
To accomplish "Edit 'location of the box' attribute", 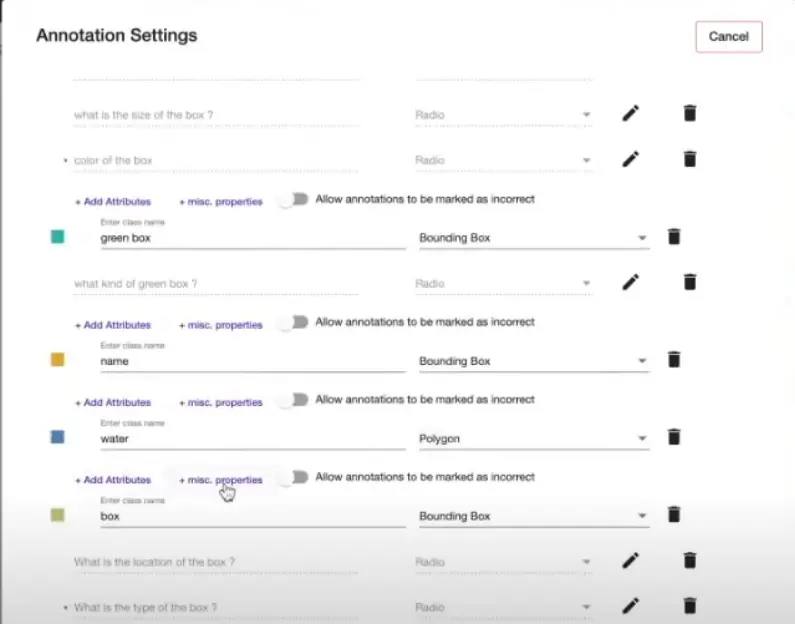I will click(x=630, y=561).
